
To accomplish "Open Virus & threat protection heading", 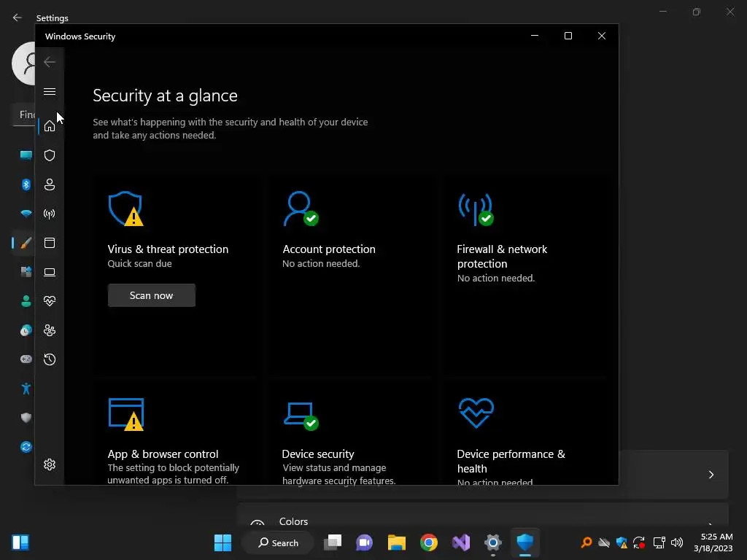I will [168, 249].
